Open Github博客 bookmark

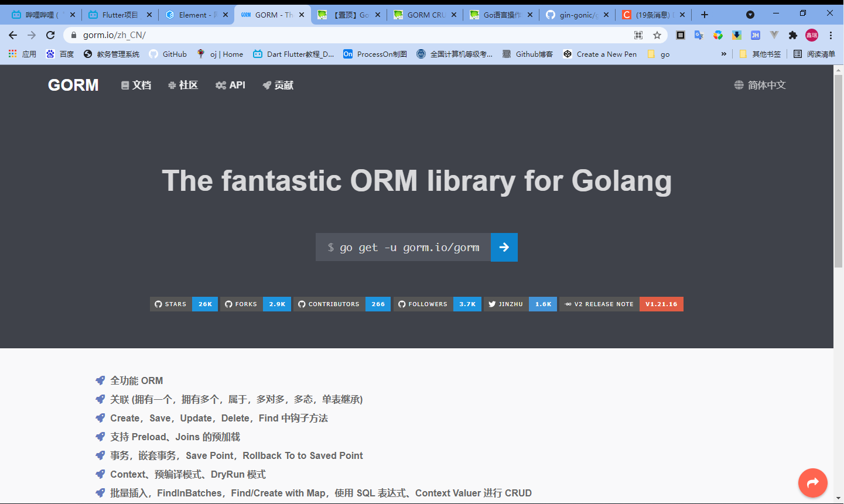[528, 54]
